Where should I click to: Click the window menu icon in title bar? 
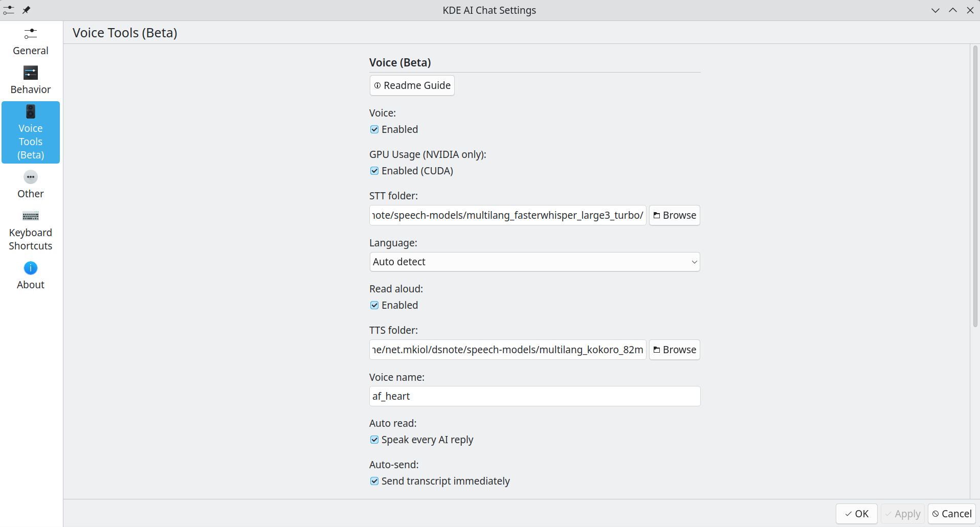[x=9, y=10]
